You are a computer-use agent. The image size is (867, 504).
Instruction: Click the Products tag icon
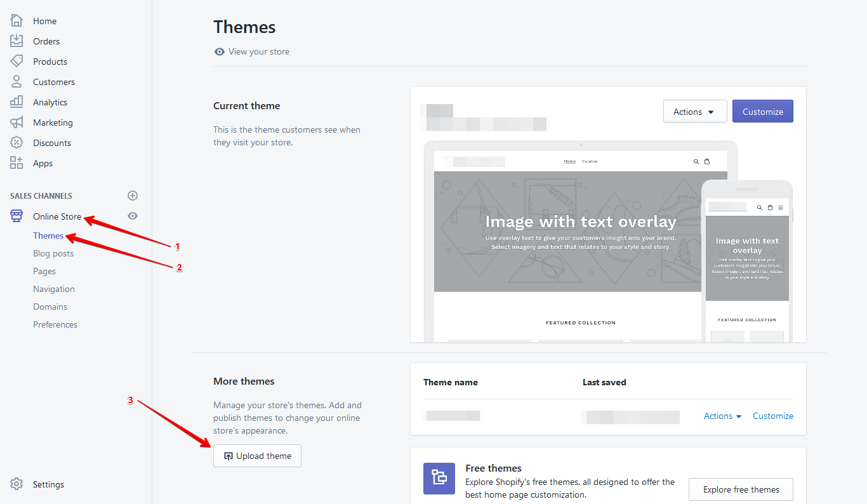[x=17, y=62]
